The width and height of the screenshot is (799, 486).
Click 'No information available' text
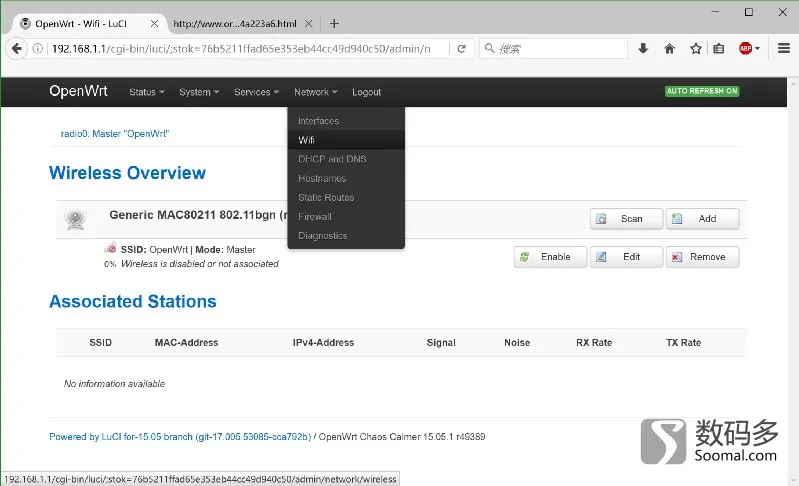(x=114, y=384)
